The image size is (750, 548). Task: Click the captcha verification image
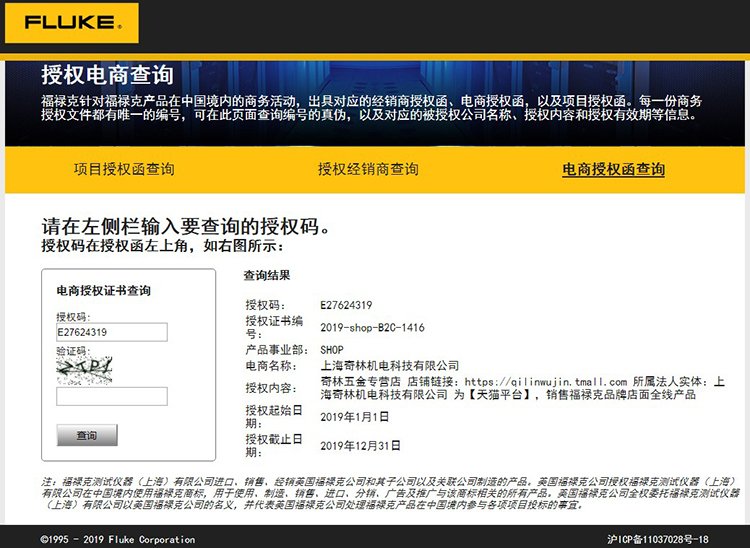pos(85,370)
